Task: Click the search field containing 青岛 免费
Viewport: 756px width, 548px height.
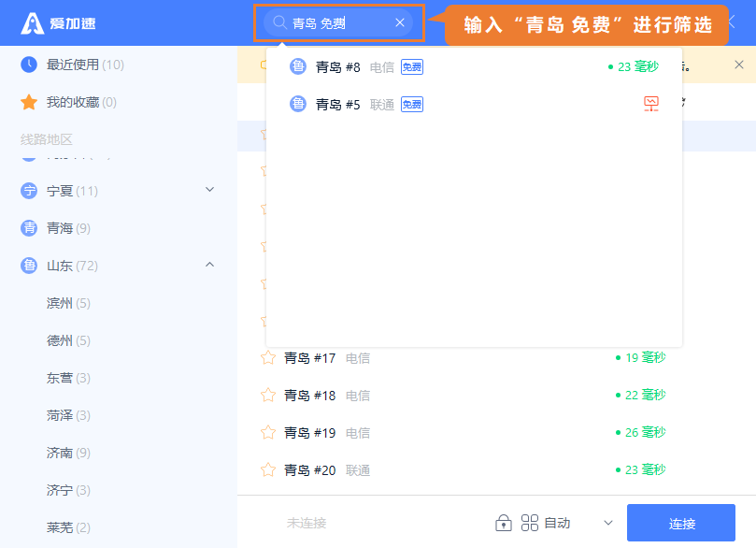Action: point(338,22)
